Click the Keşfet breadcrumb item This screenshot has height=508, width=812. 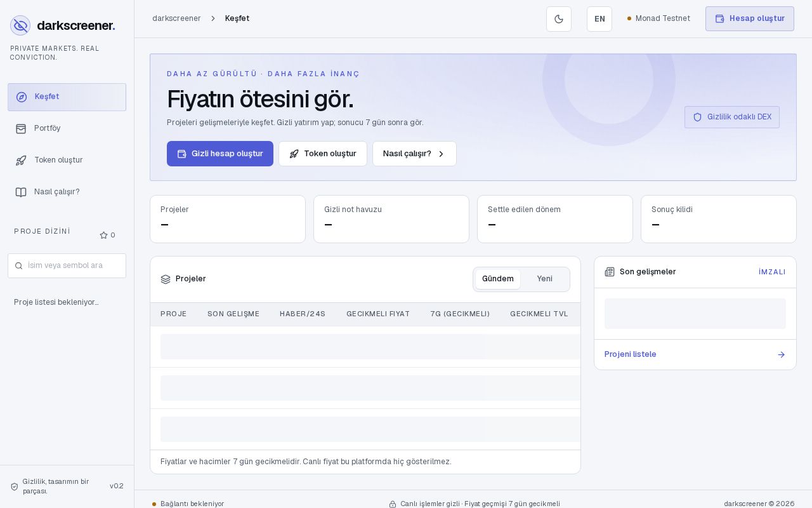237,19
